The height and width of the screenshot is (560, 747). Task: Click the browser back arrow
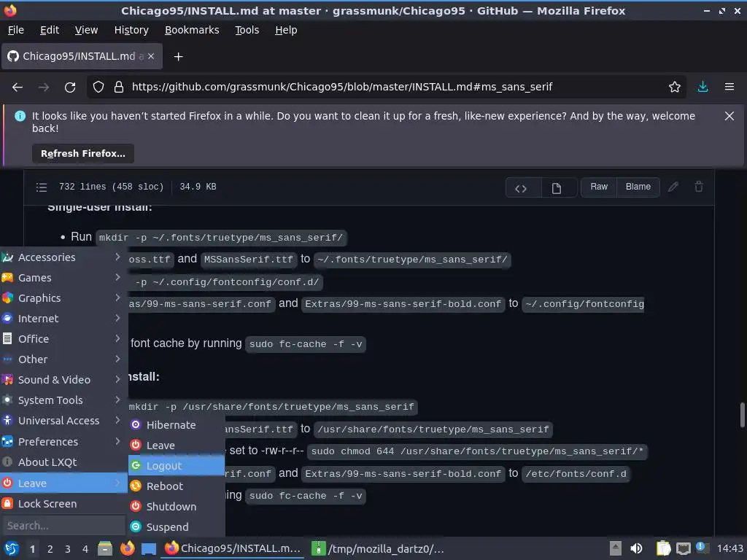tap(18, 87)
